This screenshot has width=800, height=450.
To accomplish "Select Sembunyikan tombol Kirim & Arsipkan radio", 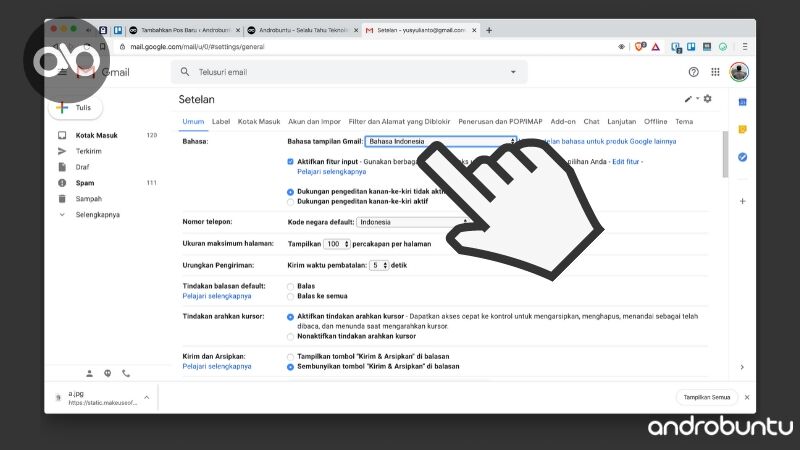I will (x=290, y=366).
